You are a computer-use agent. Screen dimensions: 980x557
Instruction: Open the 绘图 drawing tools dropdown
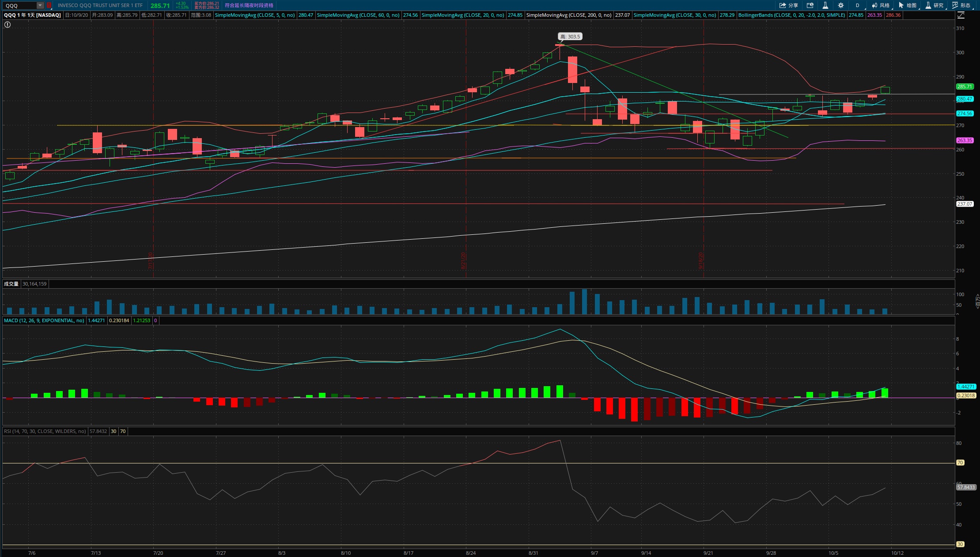click(x=908, y=5)
